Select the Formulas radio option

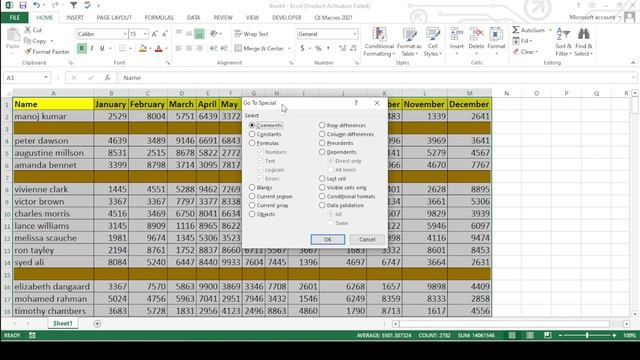pyautogui.click(x=252, y=143)
